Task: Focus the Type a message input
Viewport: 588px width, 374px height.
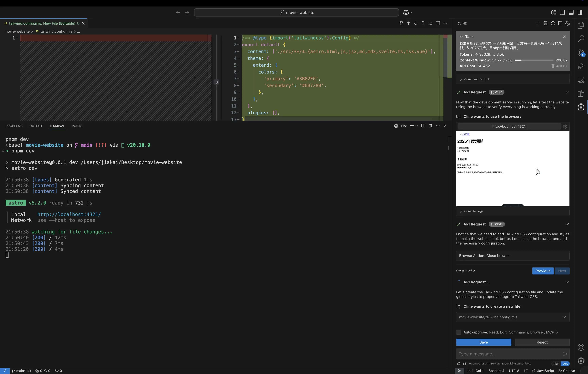Action: coord(509,354)
